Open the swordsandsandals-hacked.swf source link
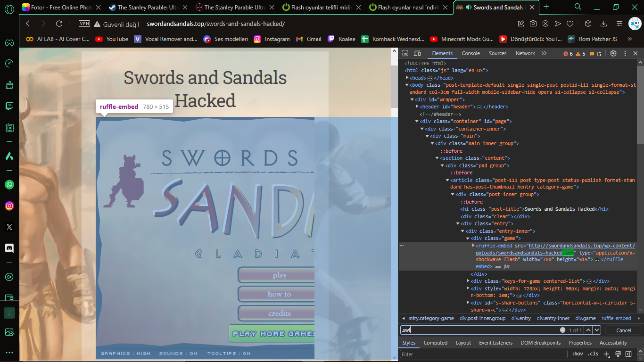Image resolution: width=644 pixels, height=362 pixels. (x=555, y=249)
